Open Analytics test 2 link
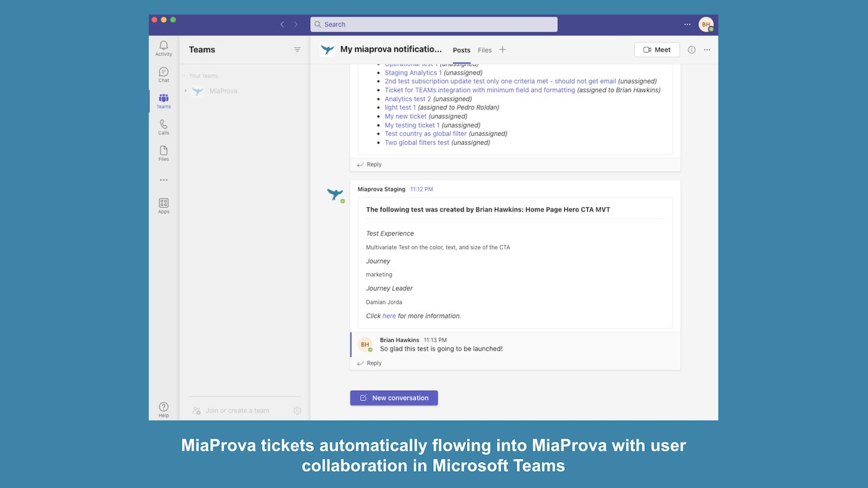Viewport: 868px width, 488px height. pyautogui.click(x=408, y=99)
